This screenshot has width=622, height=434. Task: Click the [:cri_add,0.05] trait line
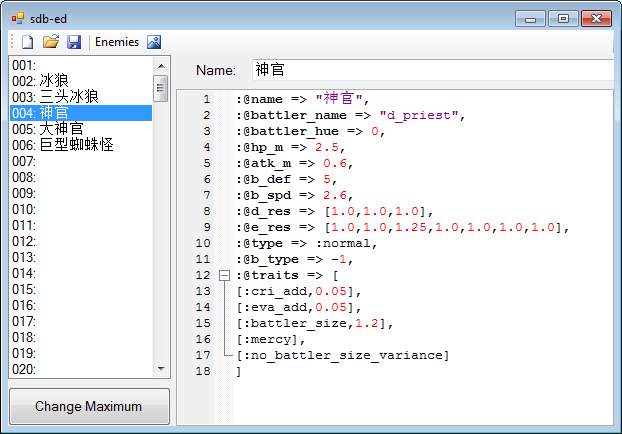pyautogui.click(x=299, y=291)
